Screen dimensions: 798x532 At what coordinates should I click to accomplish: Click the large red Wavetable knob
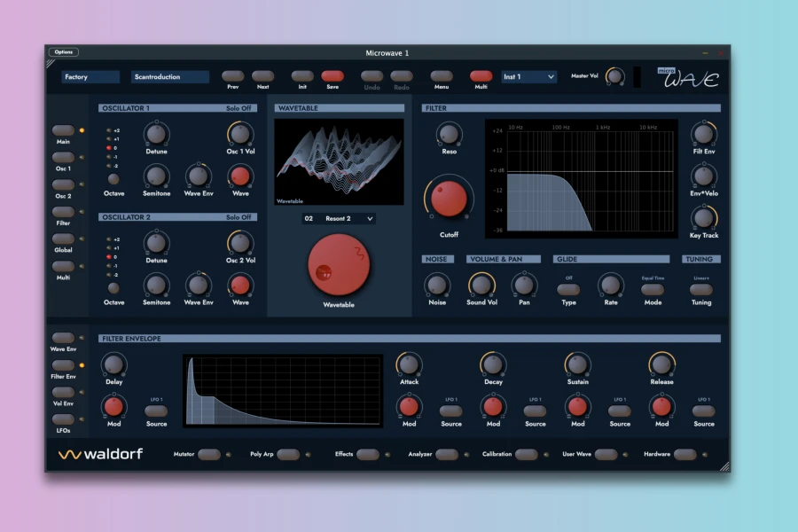(x=339, y=265)
